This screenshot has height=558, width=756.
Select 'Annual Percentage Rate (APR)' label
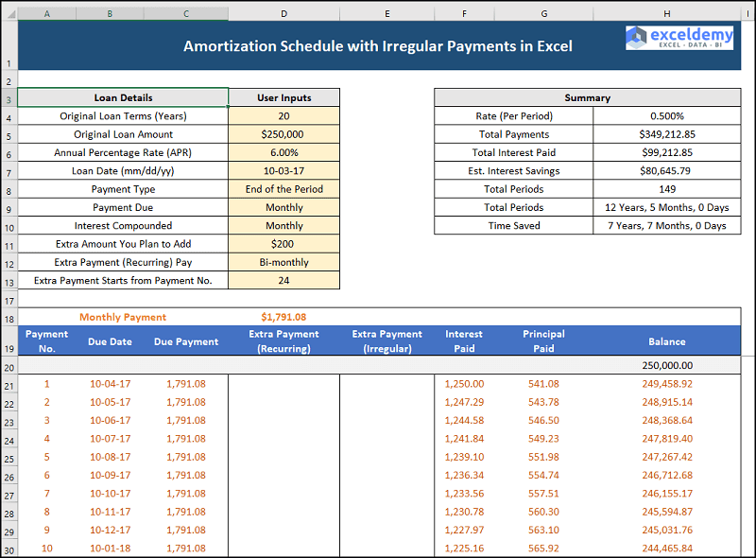coord(123,152)
